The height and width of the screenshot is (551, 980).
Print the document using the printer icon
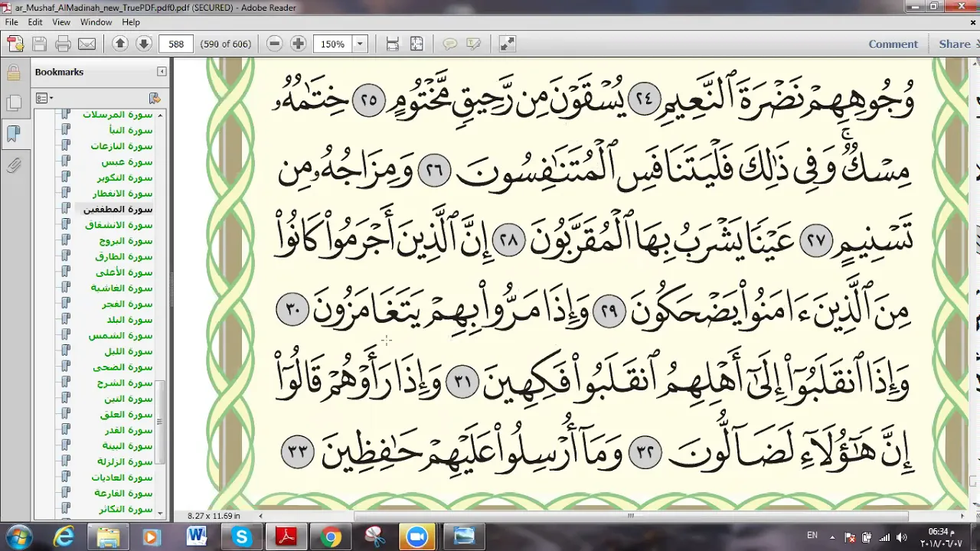[x=64, y=44]
